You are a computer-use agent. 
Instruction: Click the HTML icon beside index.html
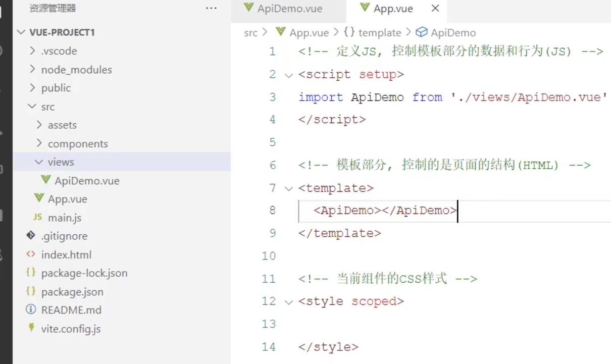31,254
